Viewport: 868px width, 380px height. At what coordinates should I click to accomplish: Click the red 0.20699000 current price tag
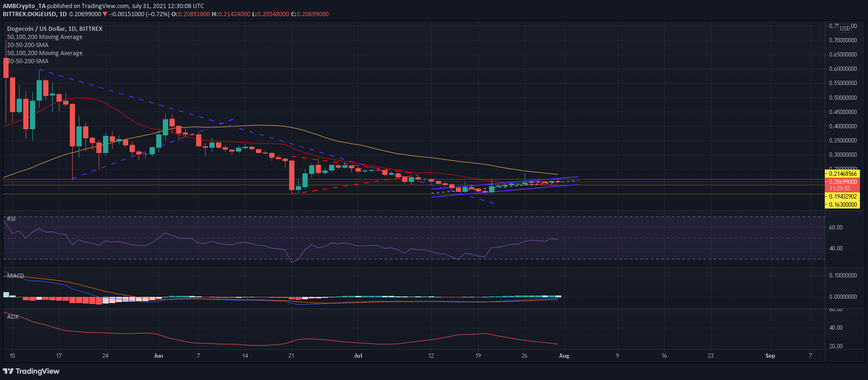[842, 181]
